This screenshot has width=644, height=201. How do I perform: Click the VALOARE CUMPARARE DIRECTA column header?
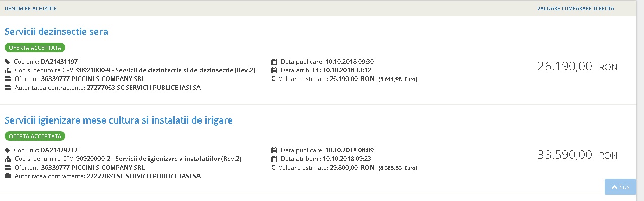coord(575,9)
